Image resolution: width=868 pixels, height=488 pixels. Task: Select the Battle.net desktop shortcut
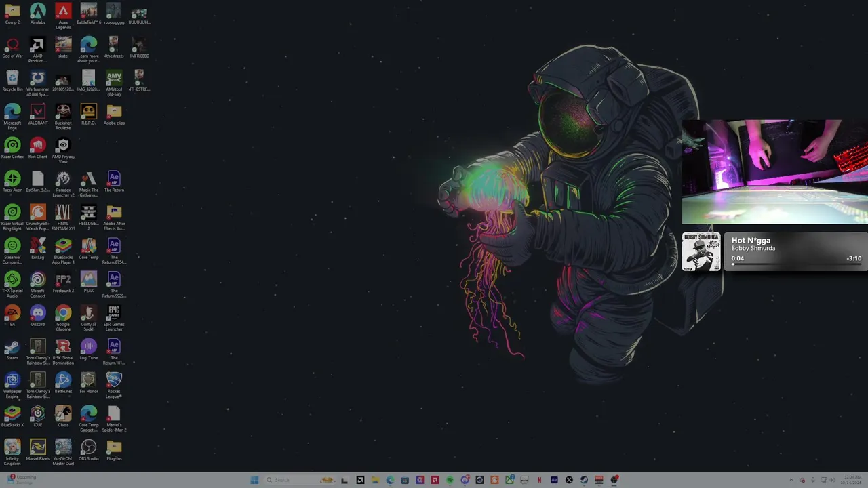[x=63, y=382]
